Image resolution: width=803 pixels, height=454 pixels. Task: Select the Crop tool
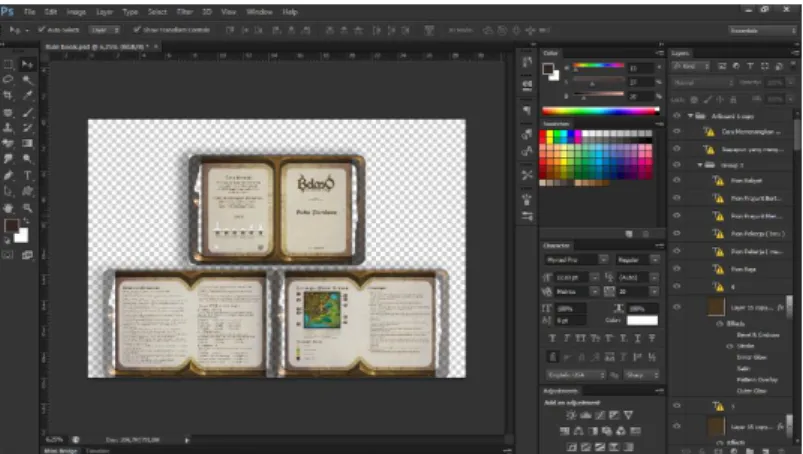click(8, 96)
